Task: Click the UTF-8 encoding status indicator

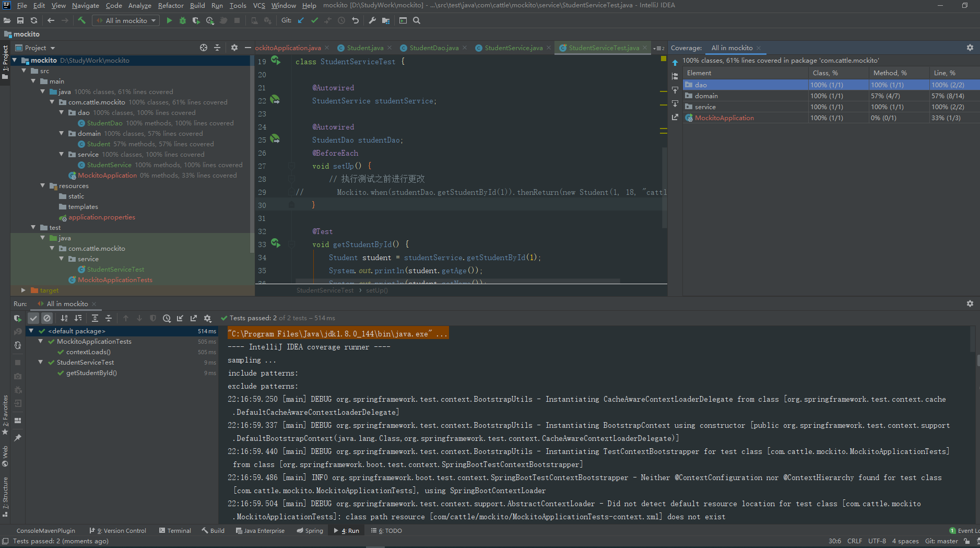Action: pos(877,541)
